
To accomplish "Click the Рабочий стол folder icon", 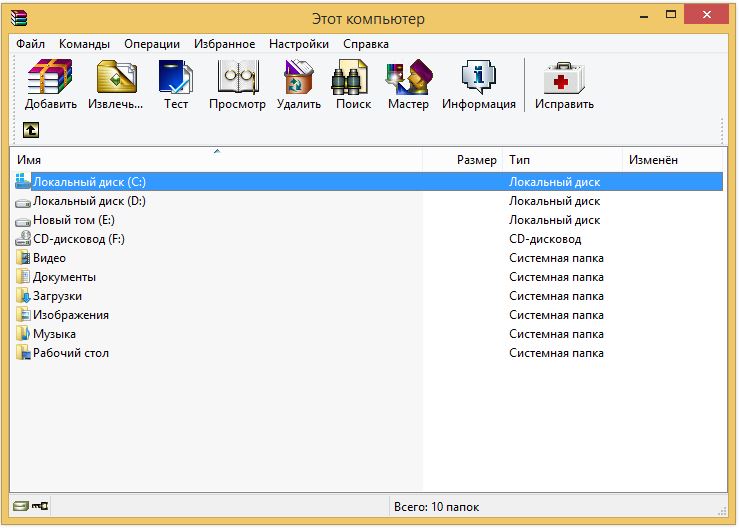I will coord(23,353).
